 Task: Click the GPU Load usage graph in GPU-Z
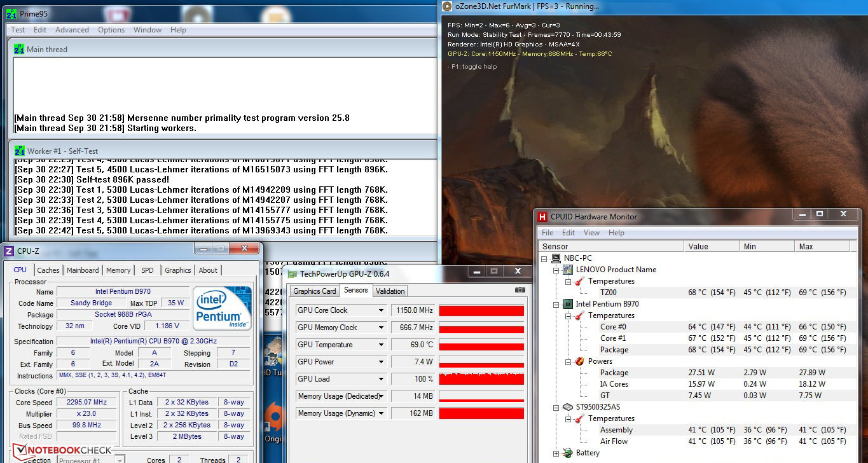[481, 379]
